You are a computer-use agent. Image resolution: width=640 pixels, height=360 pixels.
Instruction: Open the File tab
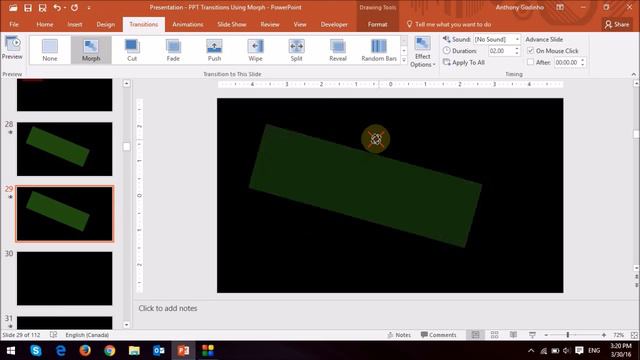14,24
